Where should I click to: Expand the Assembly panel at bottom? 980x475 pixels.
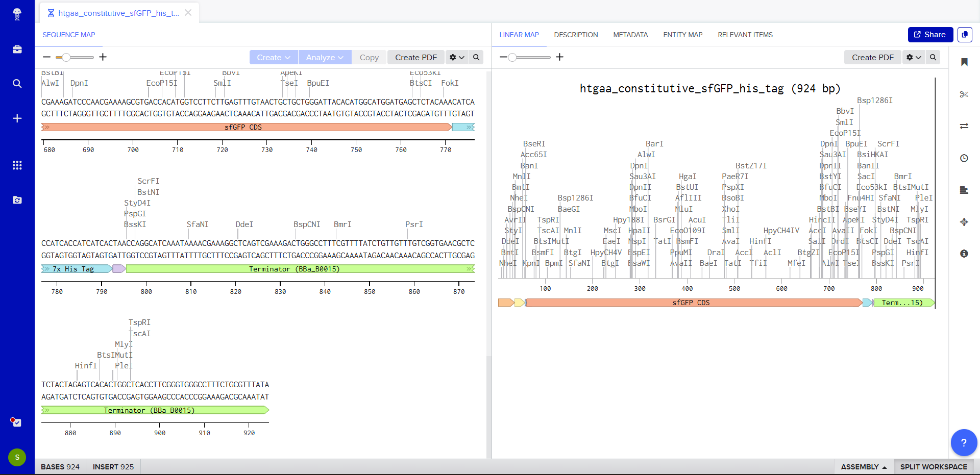pos(864,467)
